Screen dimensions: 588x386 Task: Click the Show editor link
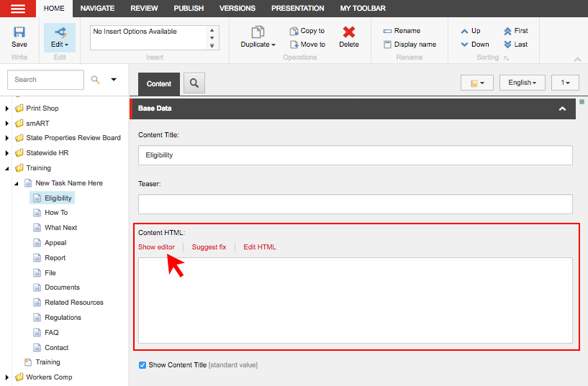coord(156,247)
